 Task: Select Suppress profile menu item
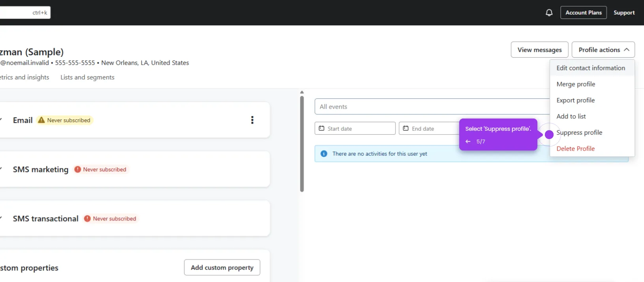[x=592, y=132]
